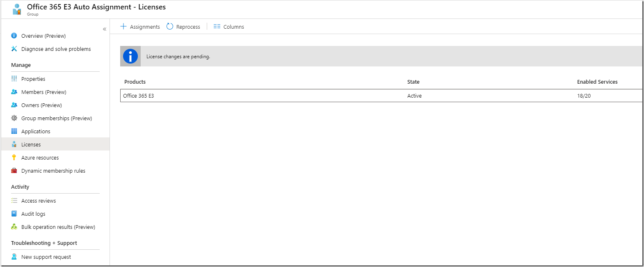The height and width of the screenshot is (267, 644).
Task: Click the Azure resources key icon
Action: (x=14, y=157)
